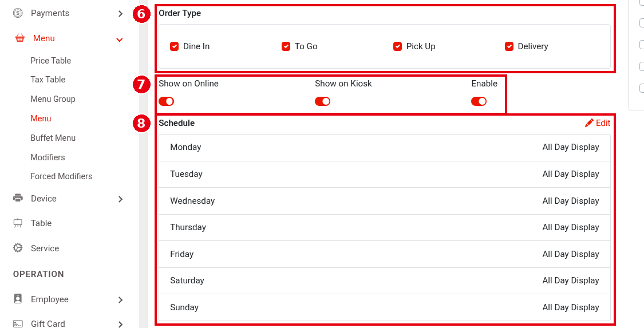644x328 pixels.
Task: Click the Payments label in sidebar
Action: point(50,13)
